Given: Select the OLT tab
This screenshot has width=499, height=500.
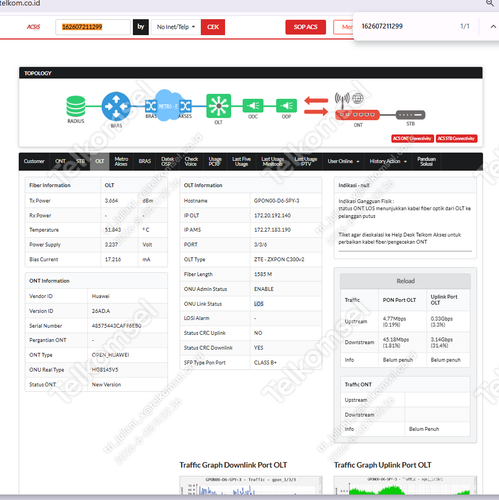Looking at the screenshot, I should coord(100,161).
